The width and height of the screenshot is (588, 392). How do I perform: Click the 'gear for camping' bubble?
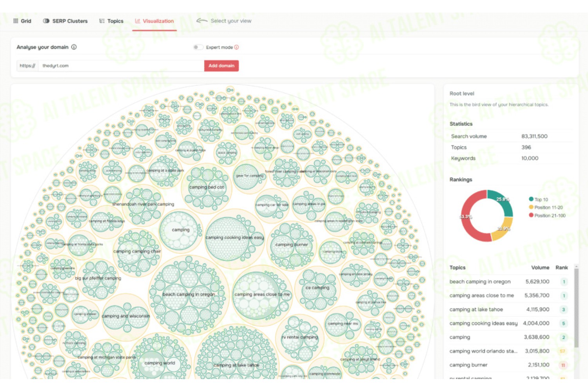[250, 176]
